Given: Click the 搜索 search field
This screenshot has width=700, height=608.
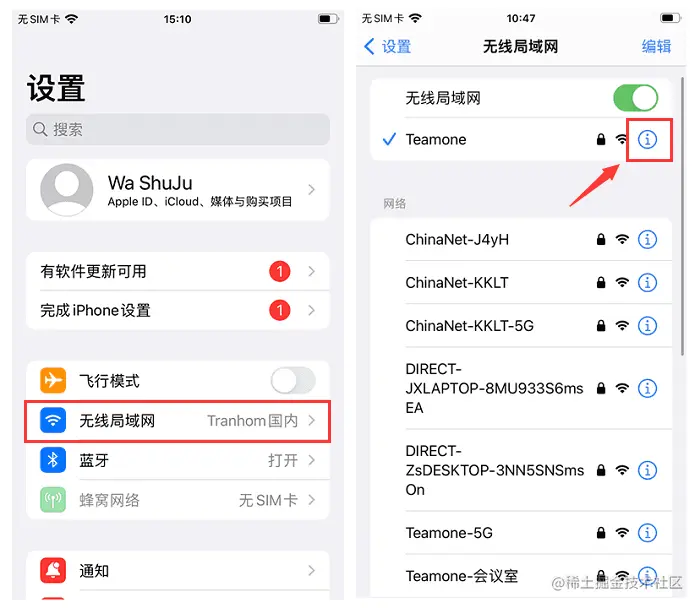Looking at the screenshot, I should click(178, 129).
